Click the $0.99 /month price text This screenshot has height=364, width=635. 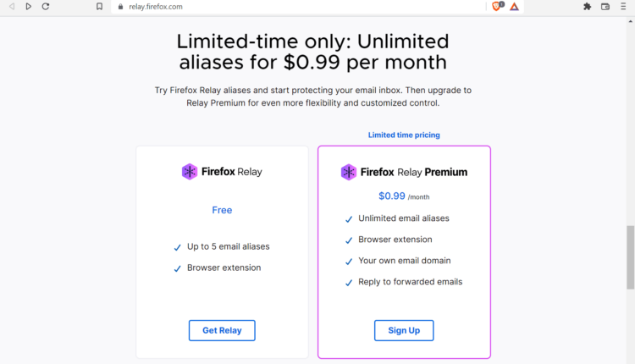pos(404,196)
